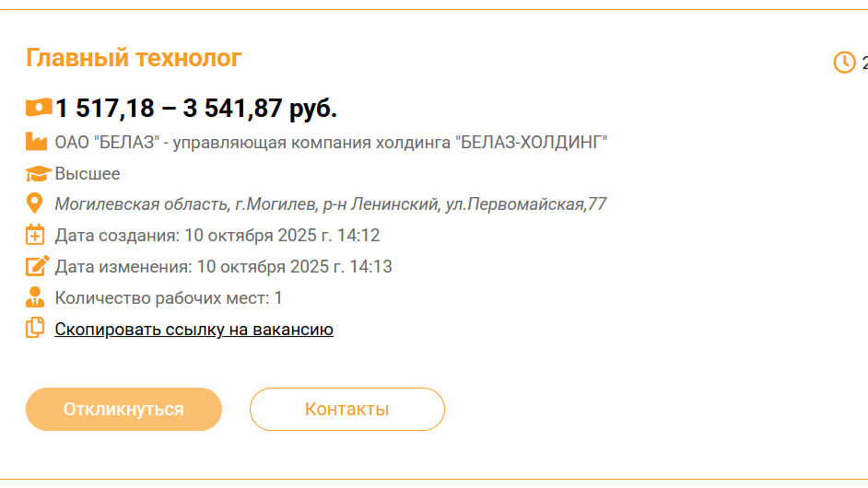Click the Дата изменения line
This screenshot has width=868, height=488.
[x=223, y=266]
